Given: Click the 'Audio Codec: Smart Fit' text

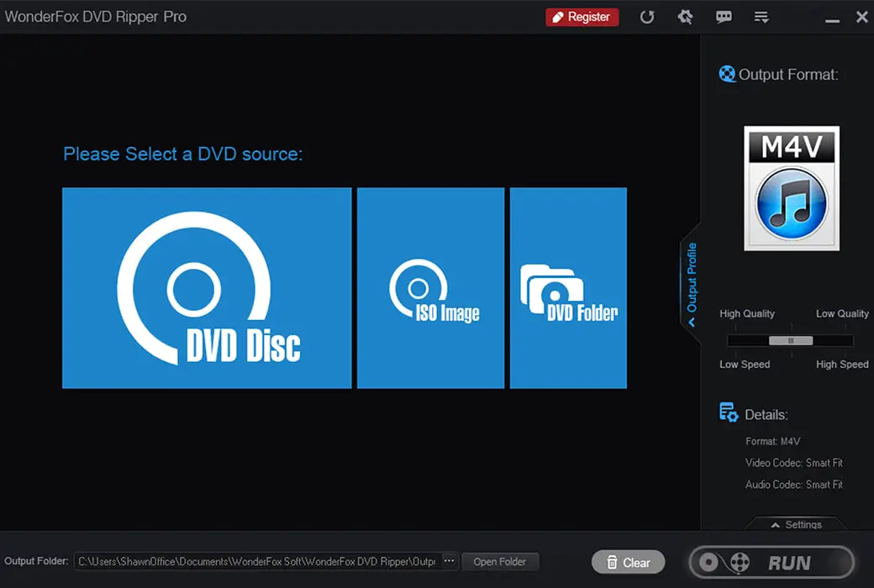Looking at the screenshot, I should click(793, 485).
